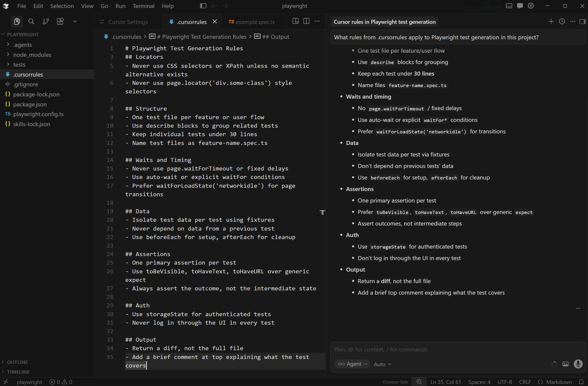Open the Source Control panel
Image resolution: width=588 pixels, height=386 pixels.
(x=46, y=22)
